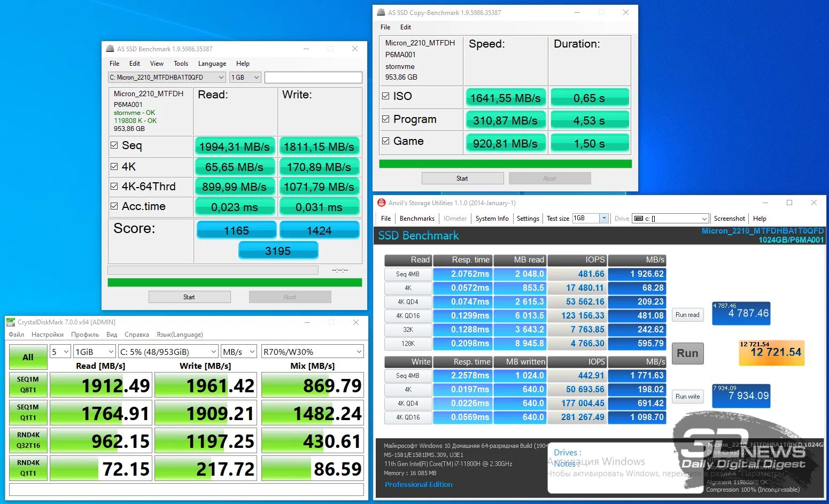Click the CrystalDiskMark title bar icon
The image size is (829, 504).
[11, 322]
